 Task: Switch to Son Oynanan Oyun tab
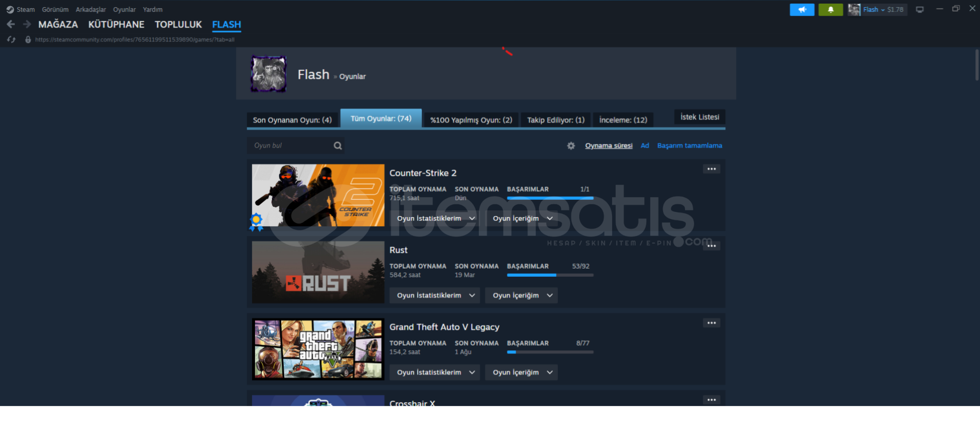[292, 120]
